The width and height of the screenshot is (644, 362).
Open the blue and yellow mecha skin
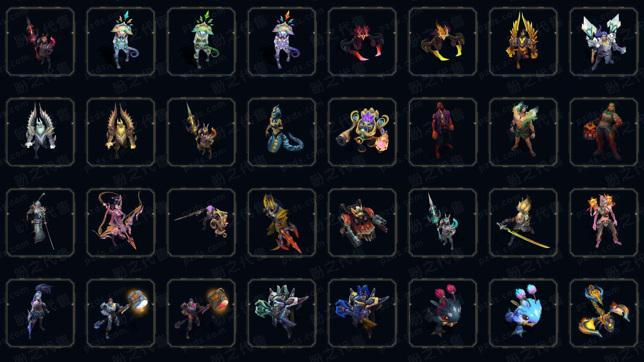(362, 313)
